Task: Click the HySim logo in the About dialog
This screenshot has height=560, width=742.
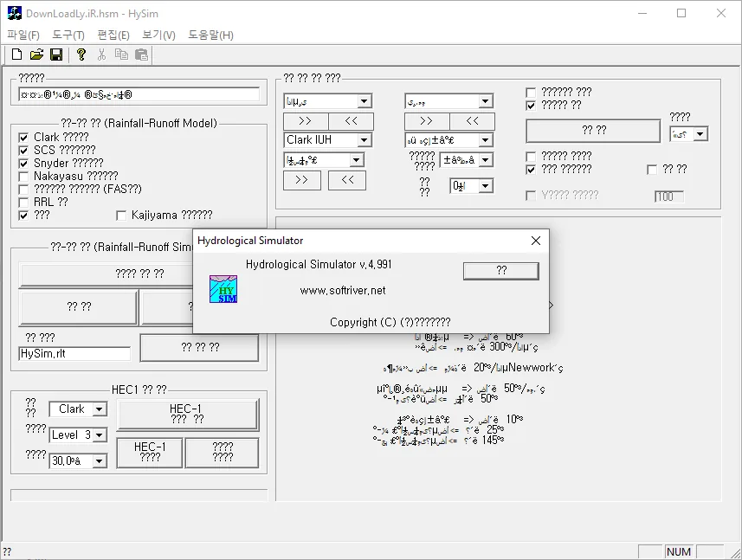Action: click(223, 289)
